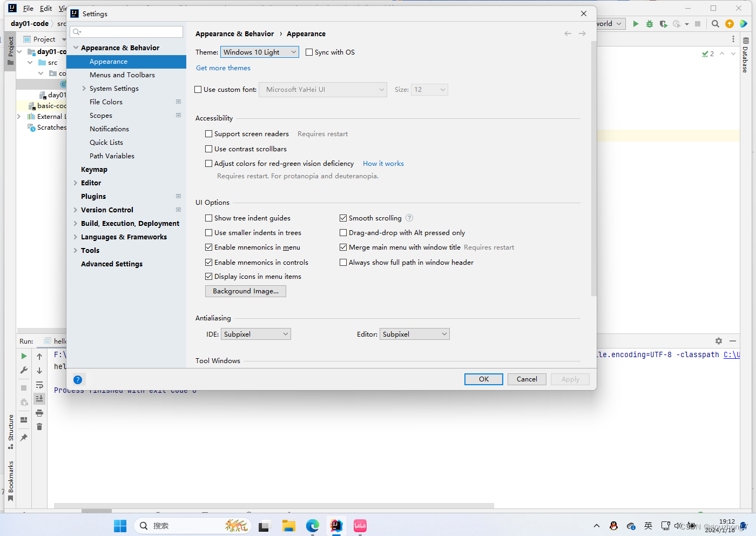756x536 pixels.
Task: Click the down-arrow icon in Run console
Action: tap(39, 371)
